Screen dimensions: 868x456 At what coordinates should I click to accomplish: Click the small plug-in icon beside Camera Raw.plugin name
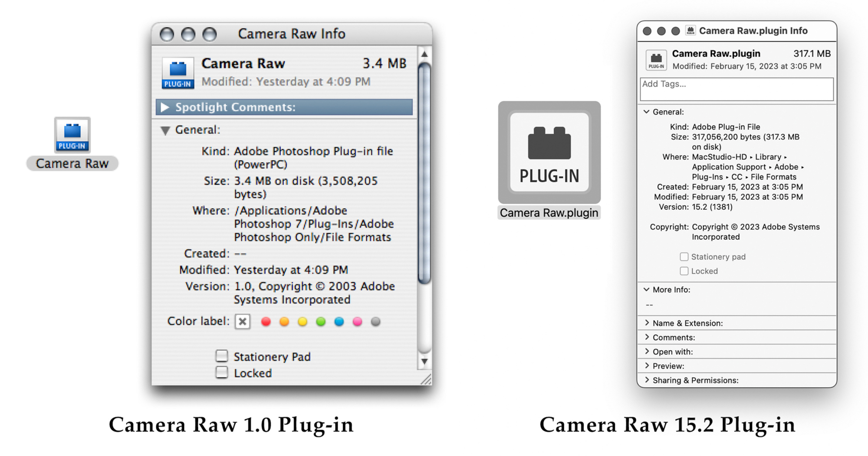pyautogui.click(x=656, y=60)
